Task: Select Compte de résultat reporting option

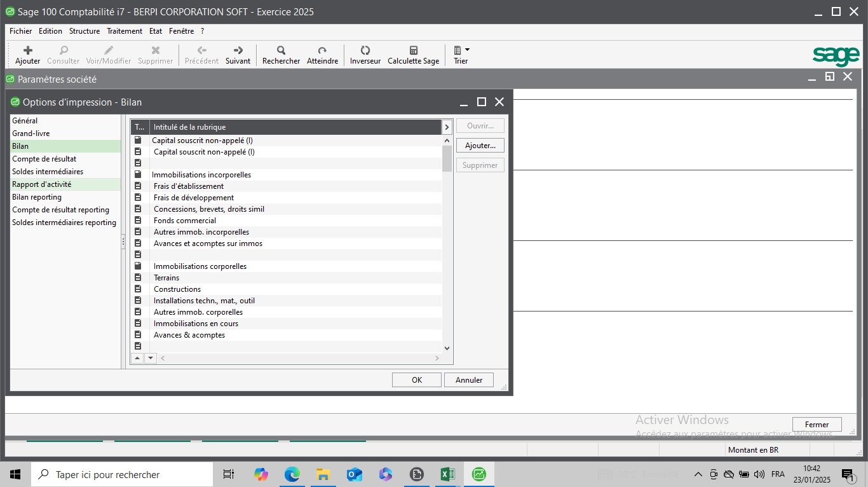Action: pyautogui.click(x=65, y=210)
